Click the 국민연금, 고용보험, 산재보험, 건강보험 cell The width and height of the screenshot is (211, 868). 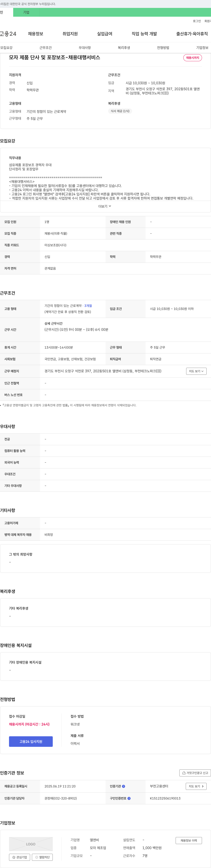pyautogui.click(x=70, y=359)
